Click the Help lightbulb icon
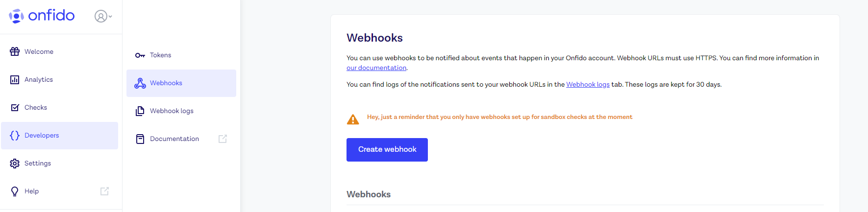 click(15, 191)
